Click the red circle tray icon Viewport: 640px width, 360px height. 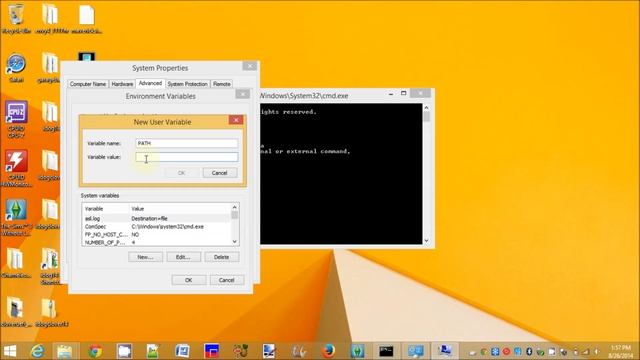[x=507, y=351]
